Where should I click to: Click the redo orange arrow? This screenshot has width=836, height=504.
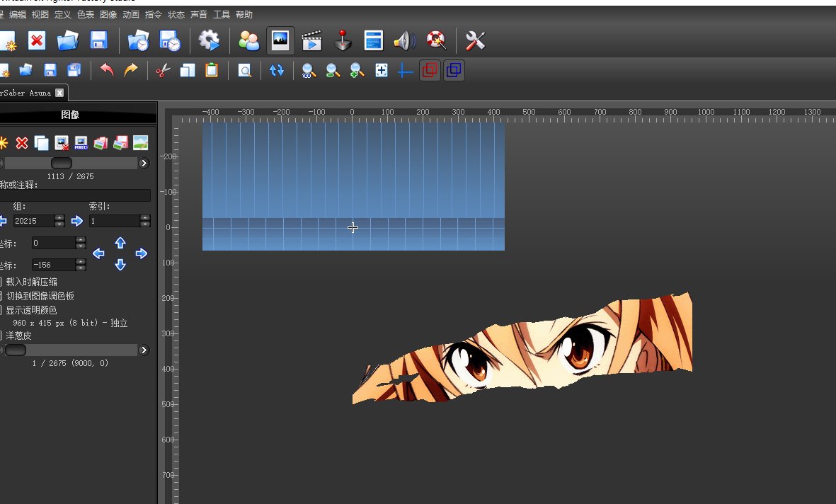[x=131, y=70]
